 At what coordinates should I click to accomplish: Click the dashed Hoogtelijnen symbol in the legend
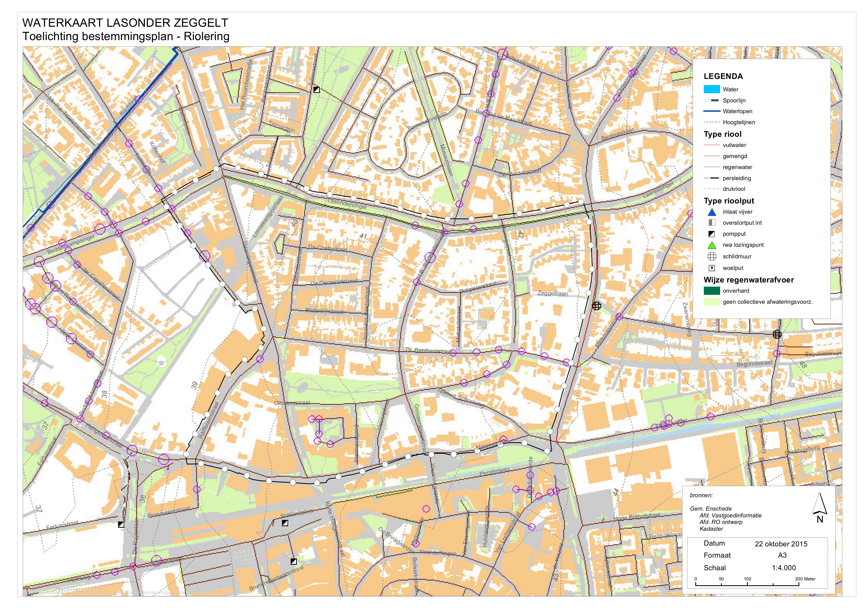point(712,122)
